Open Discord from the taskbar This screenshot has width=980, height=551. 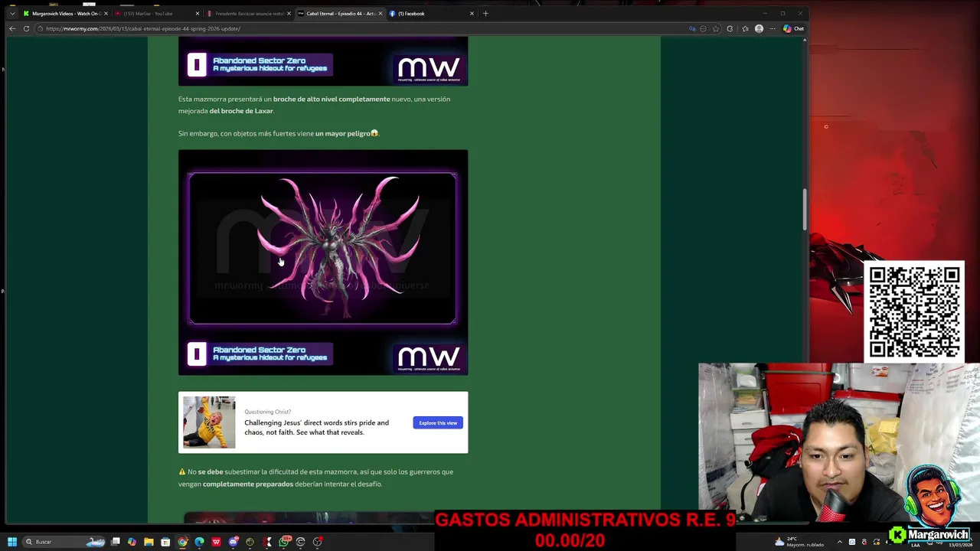[x=233, y=542]
